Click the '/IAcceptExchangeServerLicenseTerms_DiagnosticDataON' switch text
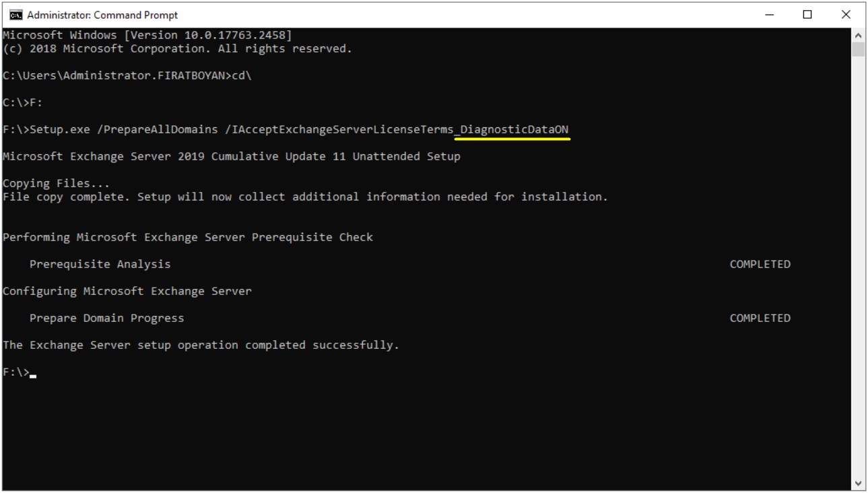 click(x=397, y=129)
